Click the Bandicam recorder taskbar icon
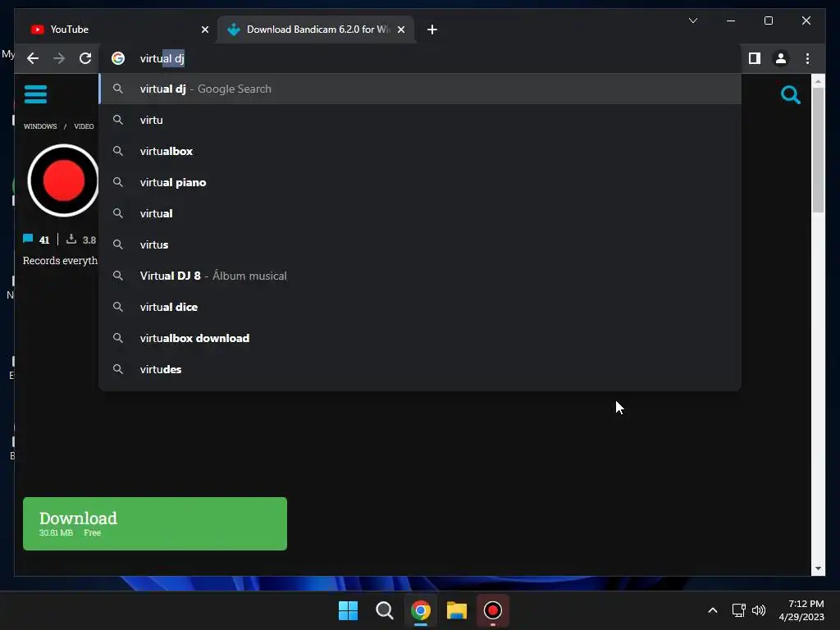Viewport: 840px width, 630px height. pos(493,610)
